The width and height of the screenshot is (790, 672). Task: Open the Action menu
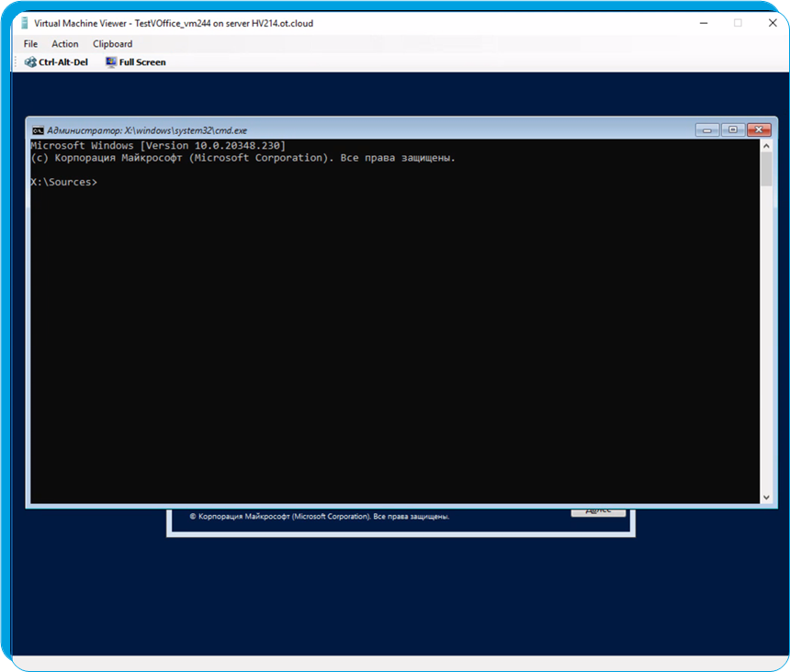[65, 44]
